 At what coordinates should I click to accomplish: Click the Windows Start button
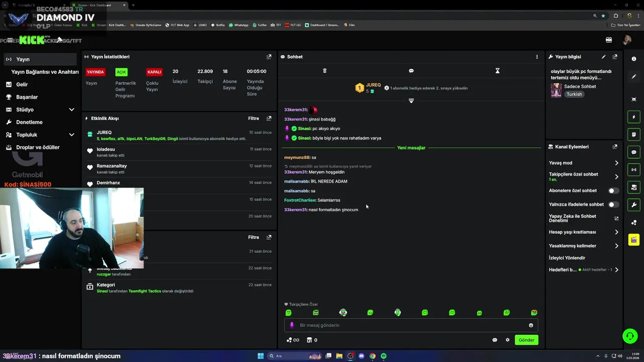tap(261, 356)
